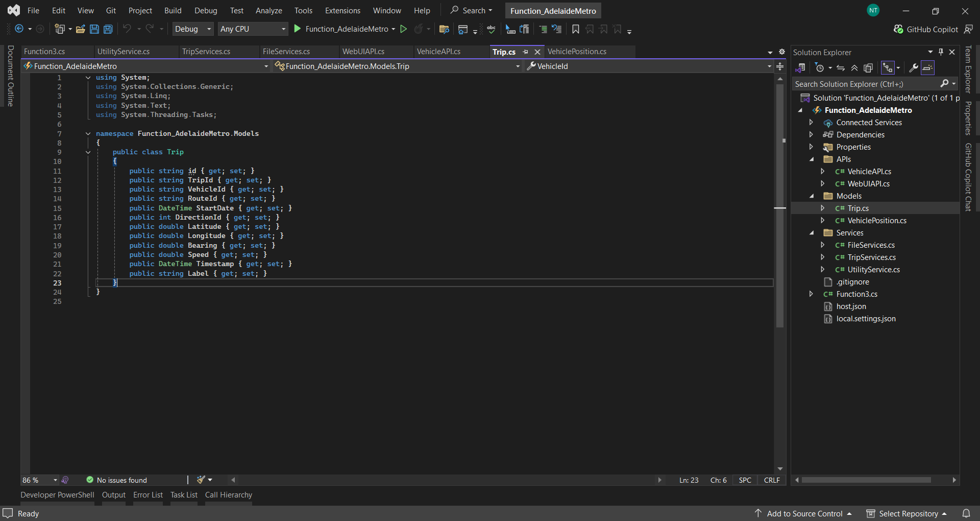980x521 pixels.
Task: Open the Git menu
Action: click(x=111, y=10)
